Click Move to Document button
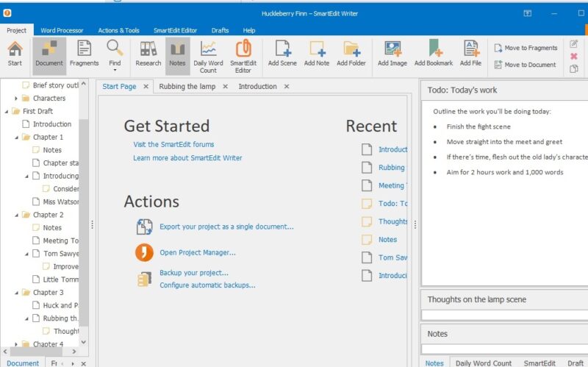Image resolution: width=588 pixels, height=367 pixels. click(525, 65)
